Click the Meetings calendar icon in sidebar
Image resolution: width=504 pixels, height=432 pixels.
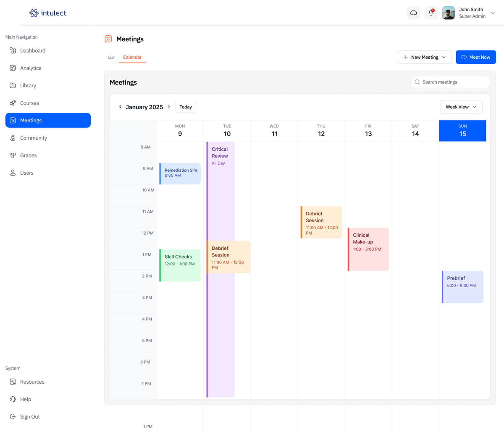[x=13, y=120]
